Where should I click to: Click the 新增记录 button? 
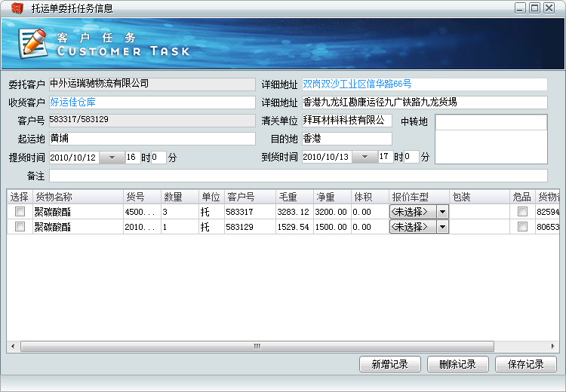coord(389,364)
